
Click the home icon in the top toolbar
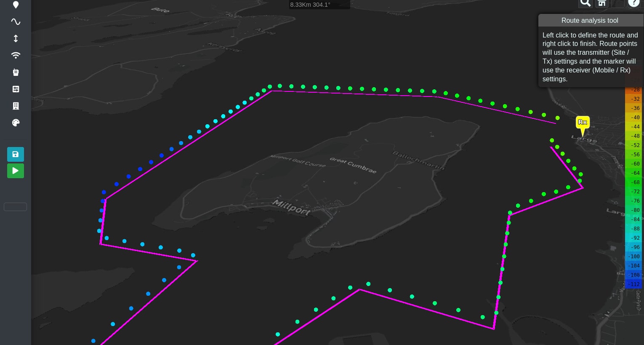(x=601, y=3)
